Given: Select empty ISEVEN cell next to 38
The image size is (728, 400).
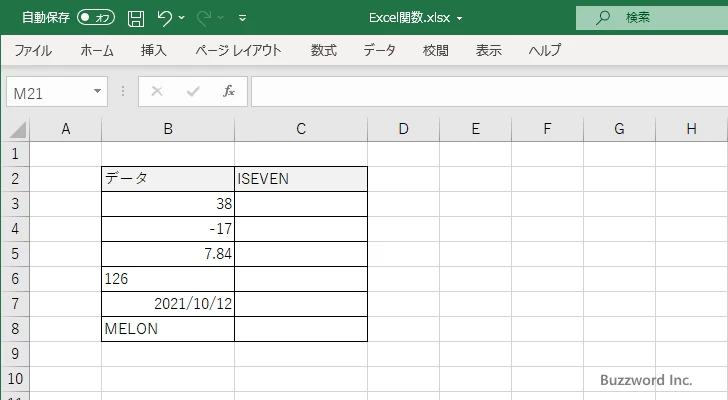Looking at the screenshot, I should [301, 204].
